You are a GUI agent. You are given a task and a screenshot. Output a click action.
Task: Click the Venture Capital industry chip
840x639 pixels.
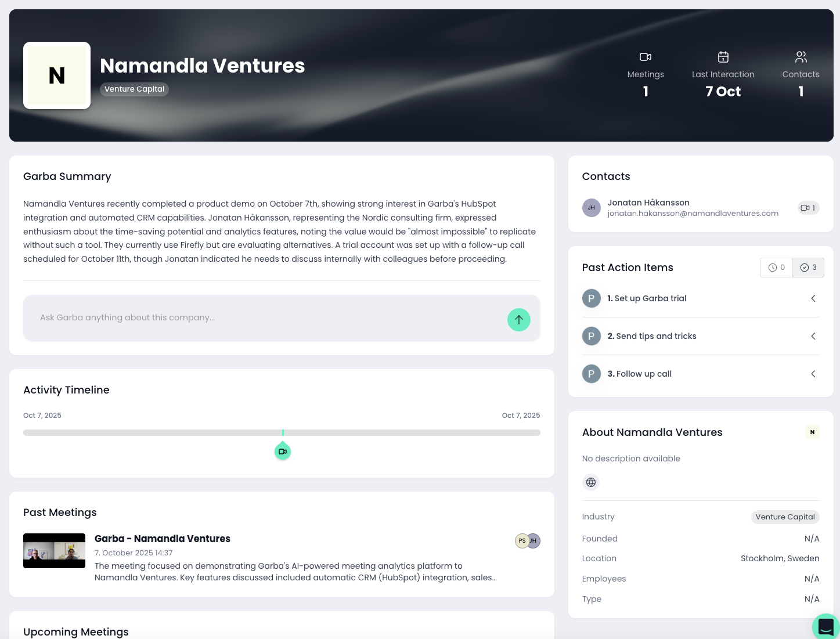785,517
